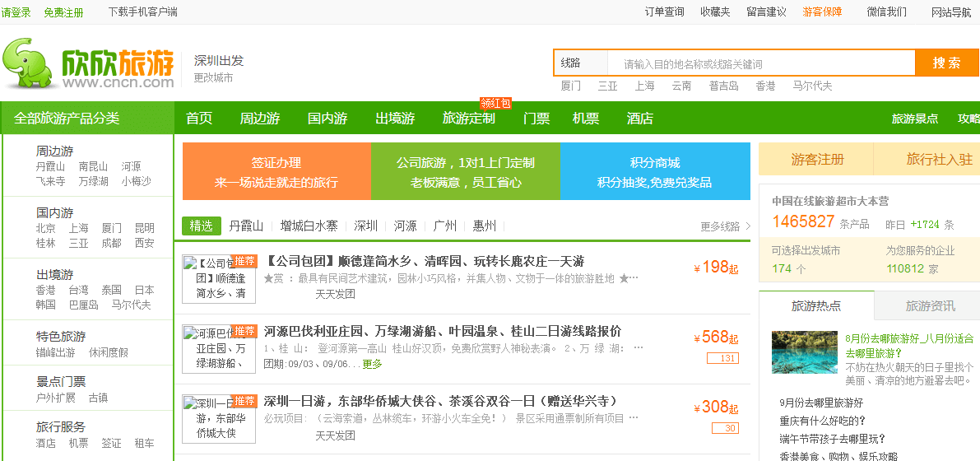The image size is (980, 461).
Task: Open 南昆山 in the sidebar
Action: (93, 166)
